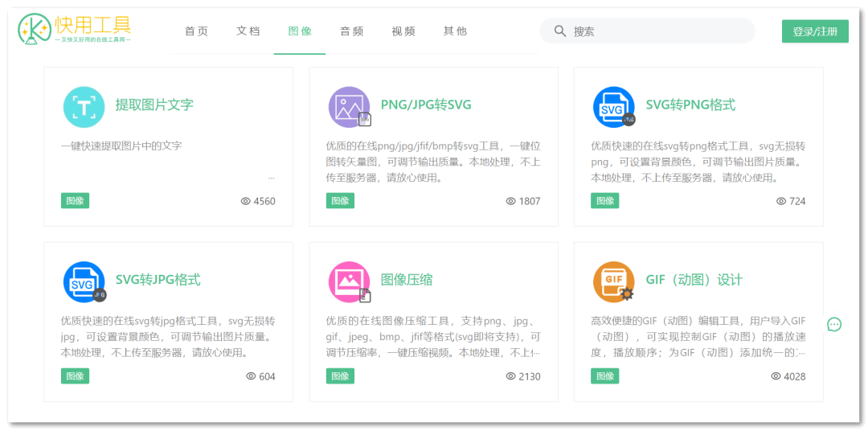Screen dimensions: 868x431
Task: Open the 文档 navigation tab
Action: point(248,31)
